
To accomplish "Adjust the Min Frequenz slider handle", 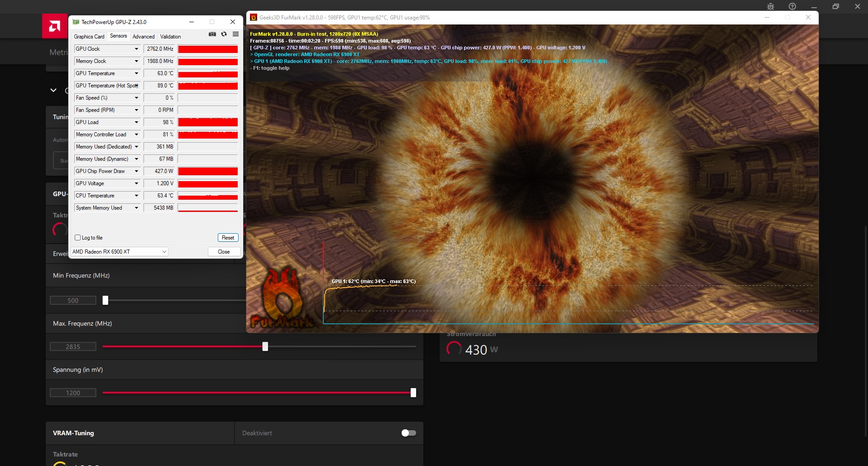I will click(x=106, y=300).
